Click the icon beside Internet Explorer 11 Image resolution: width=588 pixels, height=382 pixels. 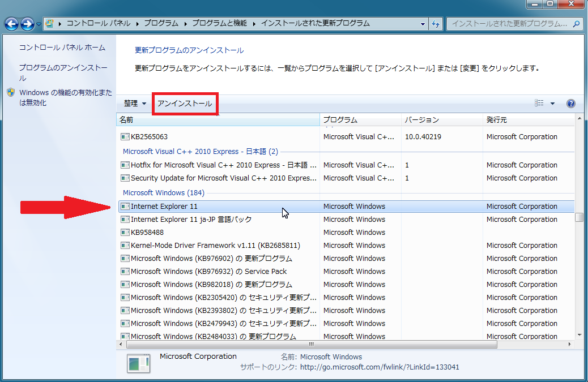[125, 207]
